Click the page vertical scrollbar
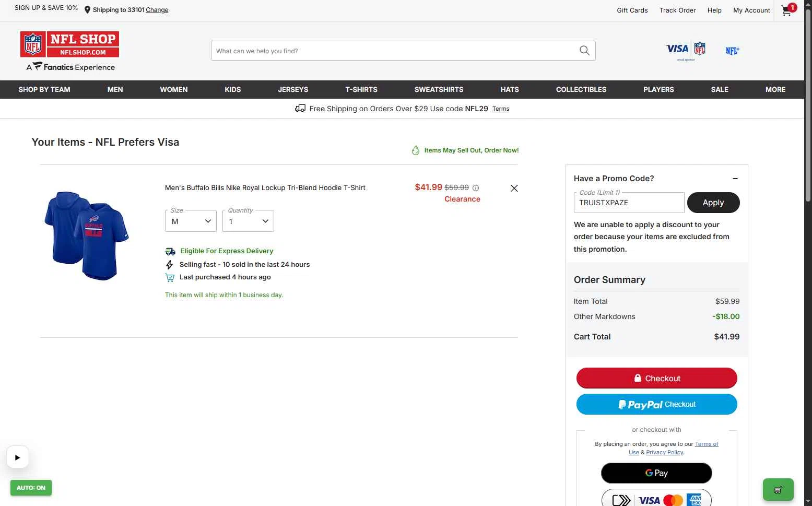The height and width of the screenshot is (506, 812). pos(808,104)
